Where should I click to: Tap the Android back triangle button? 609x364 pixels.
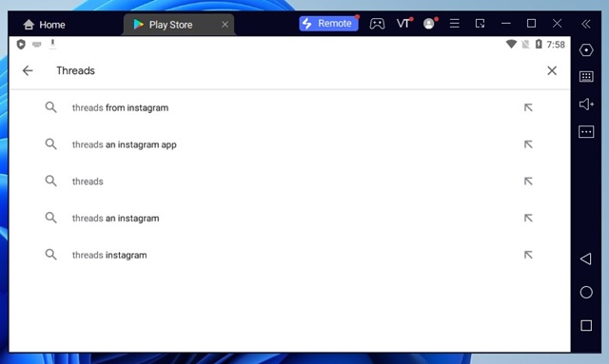coord(586,259)
